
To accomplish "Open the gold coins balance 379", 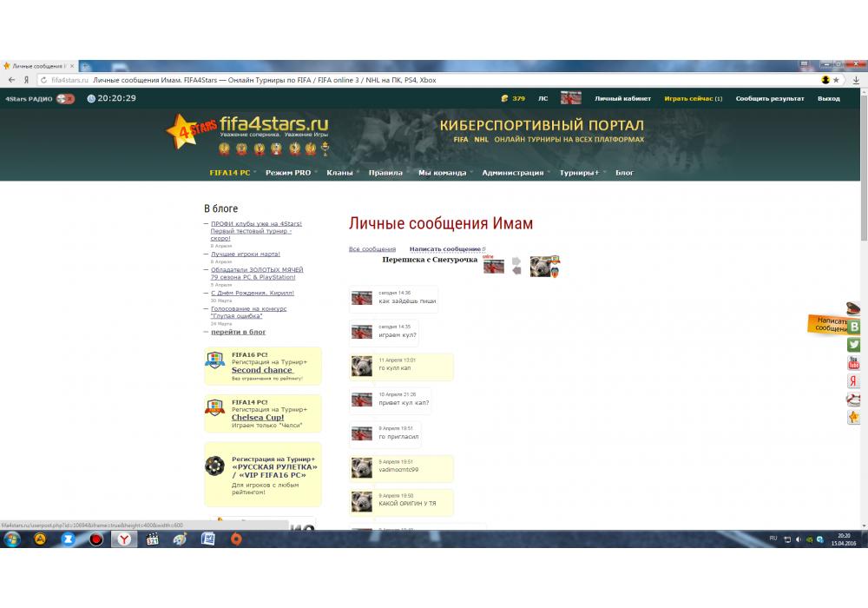I will [513, 98].
